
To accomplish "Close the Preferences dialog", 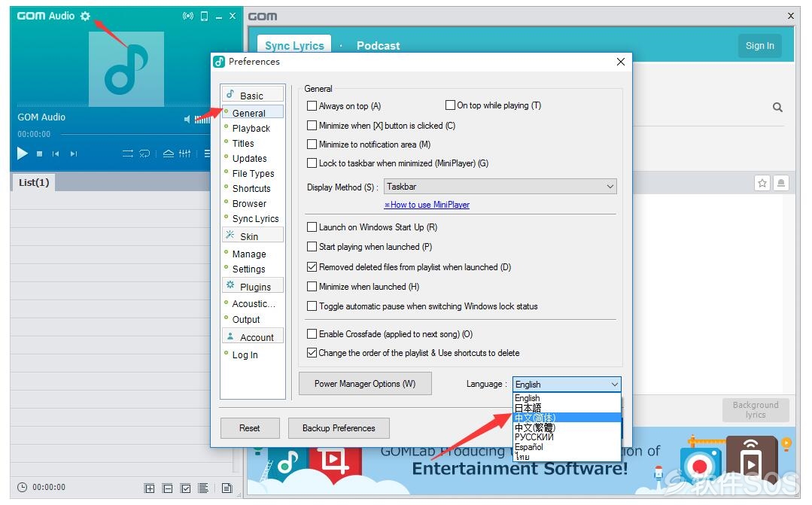I will 621,62.
